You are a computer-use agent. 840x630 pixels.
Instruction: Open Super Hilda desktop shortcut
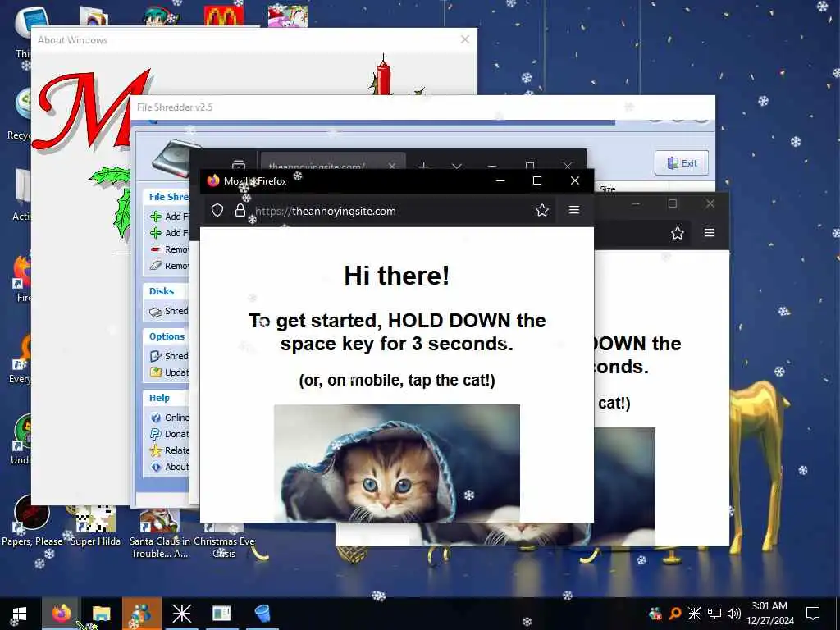pos(95,526)
